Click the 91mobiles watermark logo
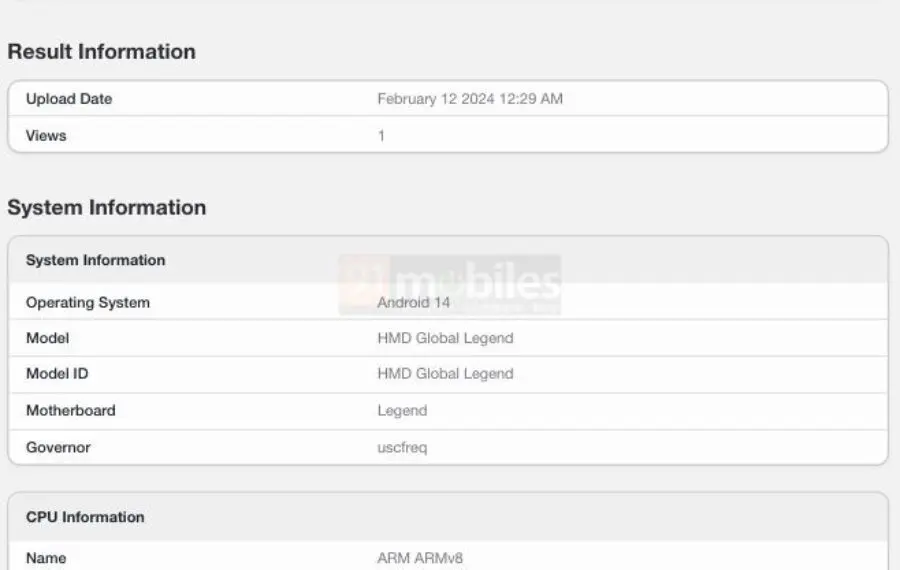 coord(449,285)
